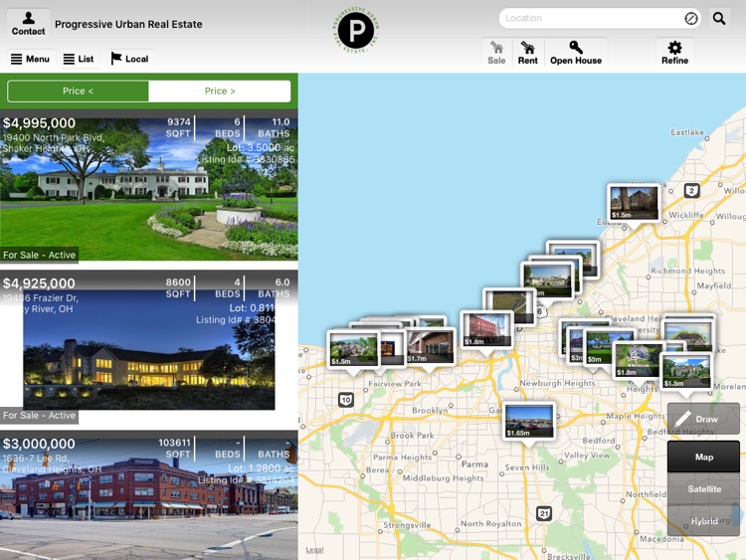Open the Refine gear settings

coord(674,53)
